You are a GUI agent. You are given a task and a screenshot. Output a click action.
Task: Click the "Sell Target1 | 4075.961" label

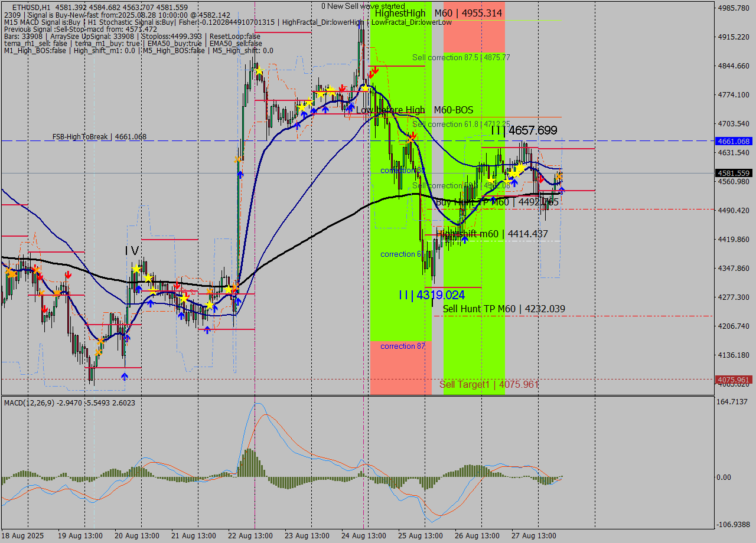tap(488, 384)
